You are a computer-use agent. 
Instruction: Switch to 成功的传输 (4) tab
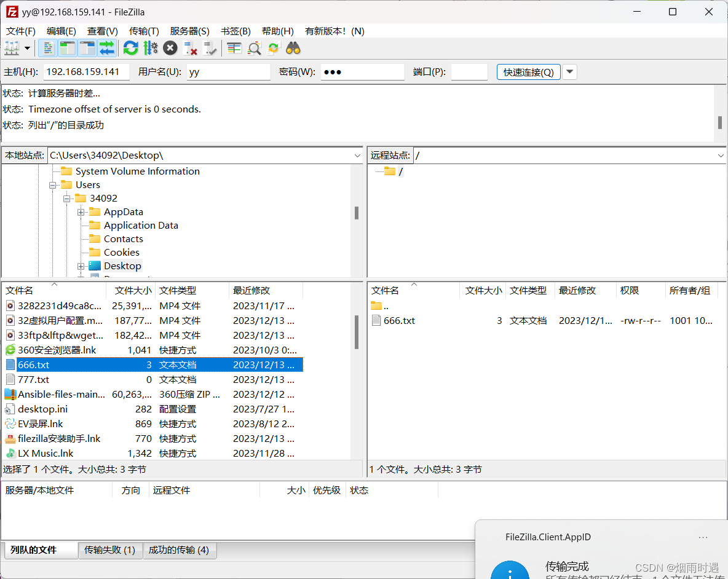(179, 550)
